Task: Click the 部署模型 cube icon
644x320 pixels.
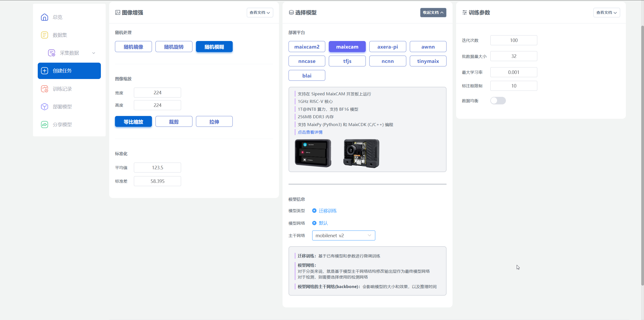Action: (45, 107)
